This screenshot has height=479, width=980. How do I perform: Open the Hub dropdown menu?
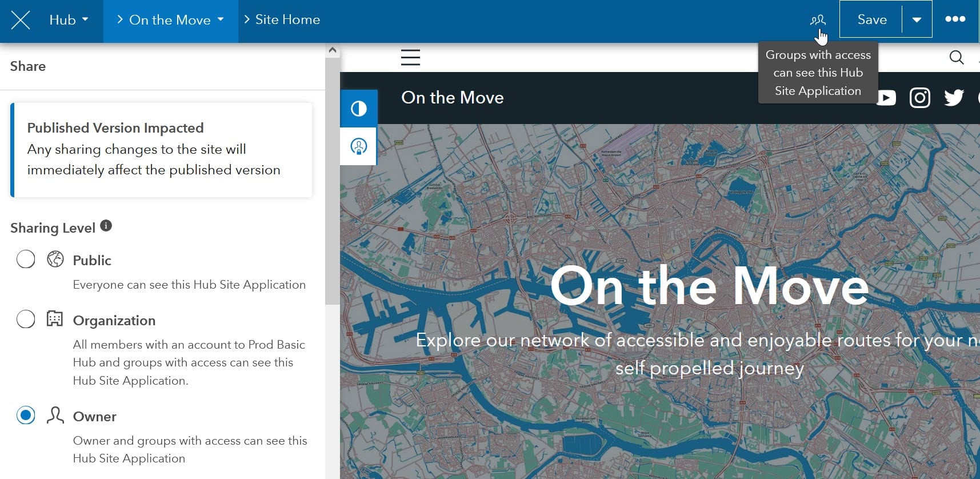click(69, 20)
